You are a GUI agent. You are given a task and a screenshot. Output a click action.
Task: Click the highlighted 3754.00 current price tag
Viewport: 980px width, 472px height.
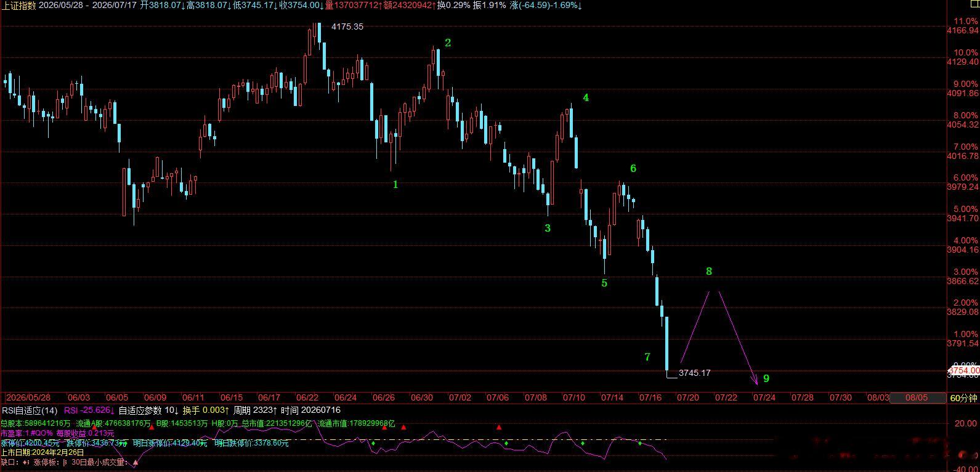(x=963, y=370)
